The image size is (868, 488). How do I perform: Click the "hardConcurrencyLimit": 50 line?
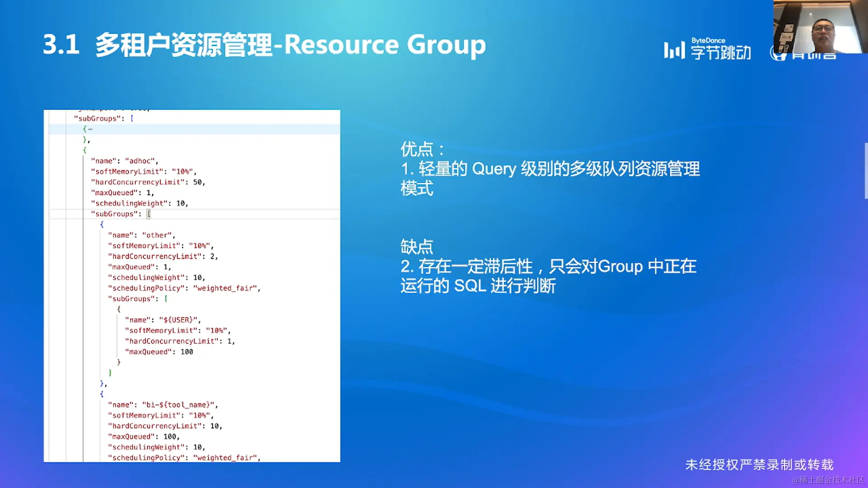tap(148, 182)
